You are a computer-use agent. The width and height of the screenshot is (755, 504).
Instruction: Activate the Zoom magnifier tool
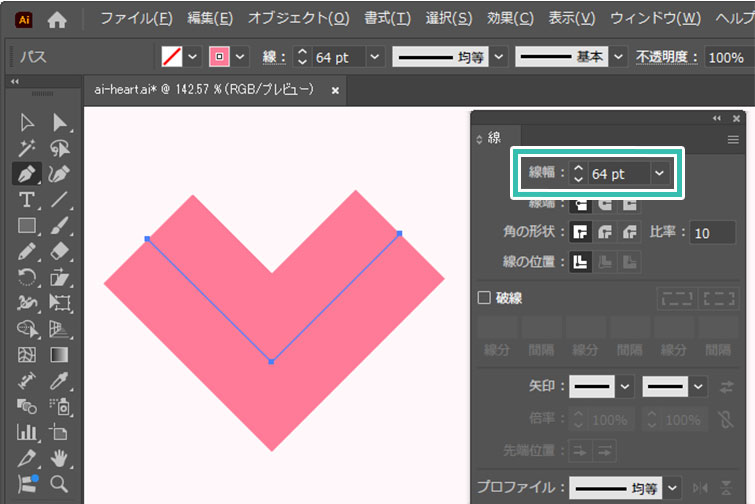coord(59,485)
